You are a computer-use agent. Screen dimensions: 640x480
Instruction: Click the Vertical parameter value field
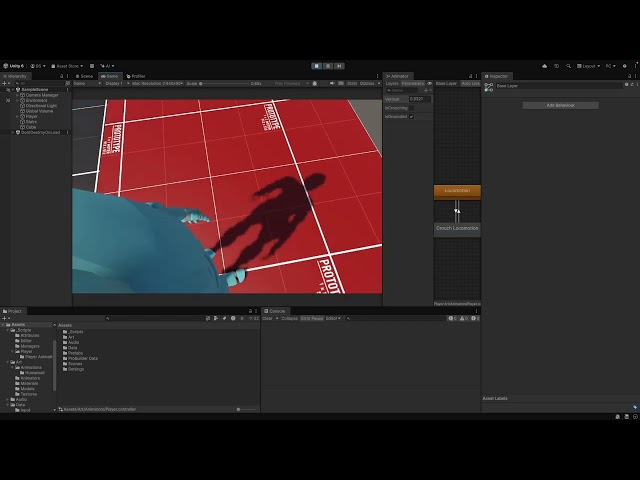pyautogui.click(x=420, y=99)
